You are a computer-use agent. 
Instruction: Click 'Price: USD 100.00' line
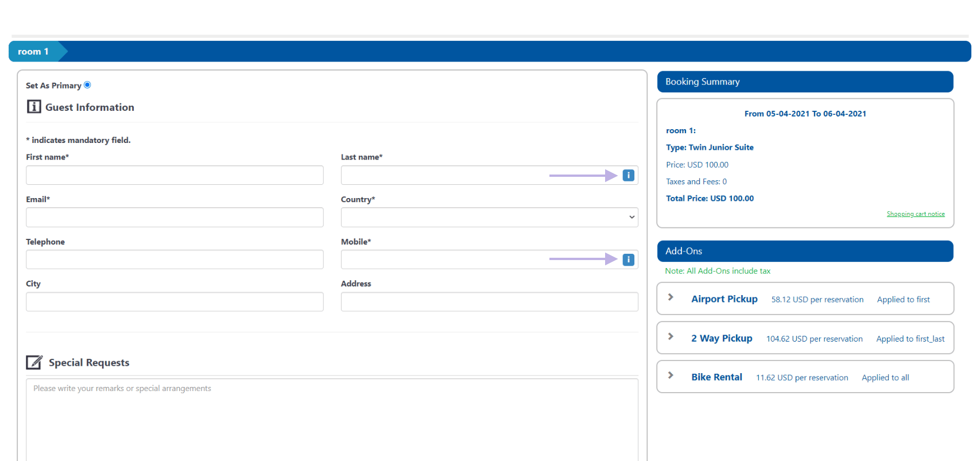(697, 165)
